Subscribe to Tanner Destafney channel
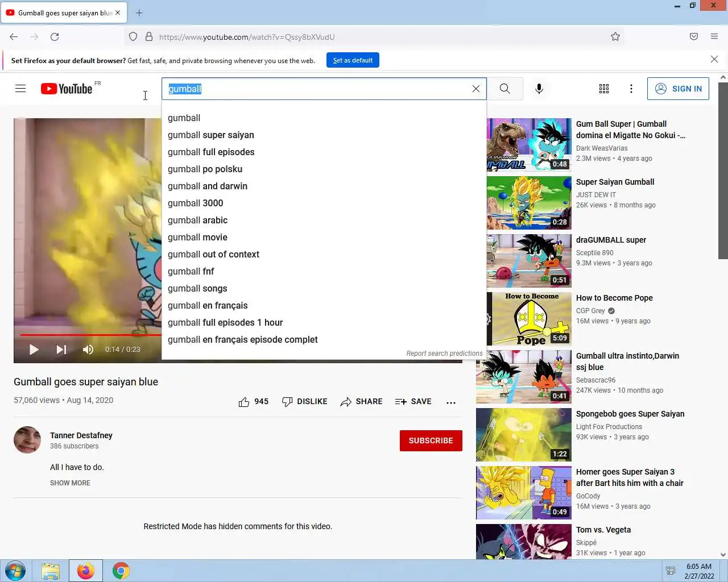Viewport: 728px width, 582px height. [x=431, y=440]
